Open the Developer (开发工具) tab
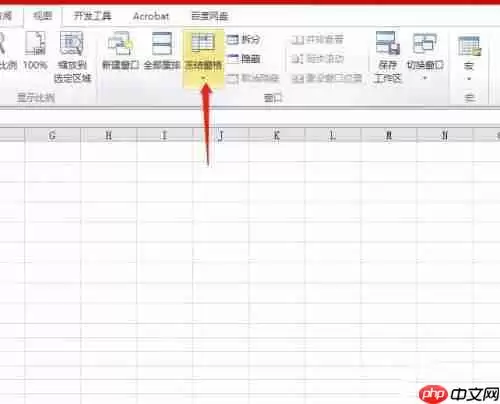Screen dimensions: 500x404 93,16
